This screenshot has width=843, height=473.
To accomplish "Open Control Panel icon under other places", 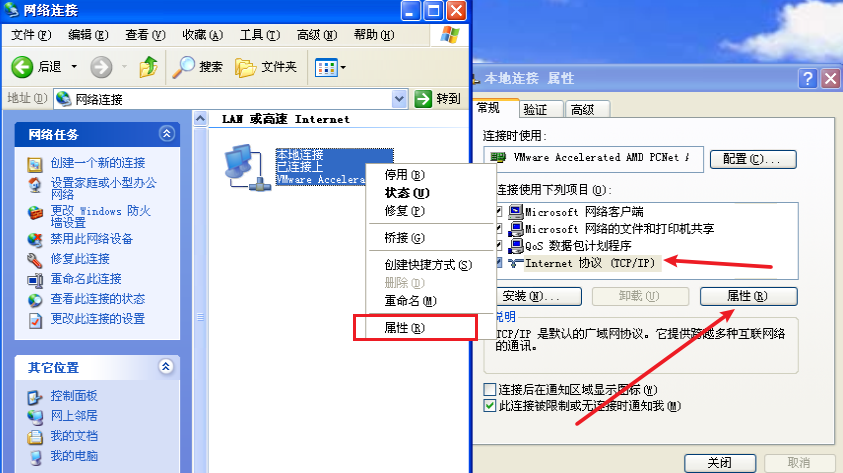I will [35, 397].
